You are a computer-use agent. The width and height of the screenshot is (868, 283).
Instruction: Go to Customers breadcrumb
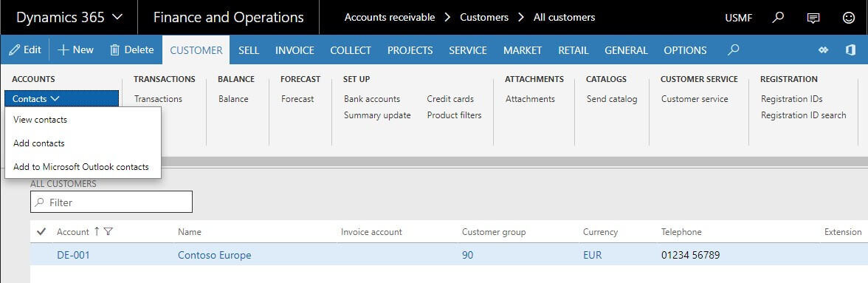coord(484,17)
